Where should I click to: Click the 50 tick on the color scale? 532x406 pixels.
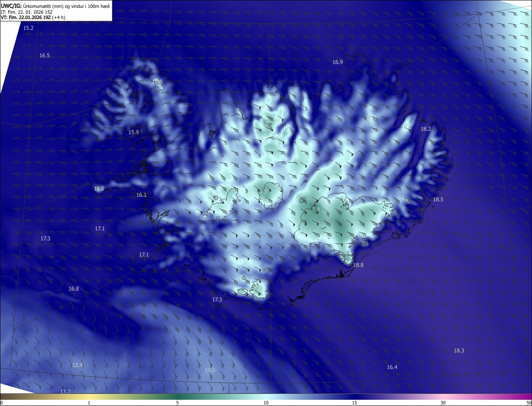pyautogui.click(x=529, y=403)
